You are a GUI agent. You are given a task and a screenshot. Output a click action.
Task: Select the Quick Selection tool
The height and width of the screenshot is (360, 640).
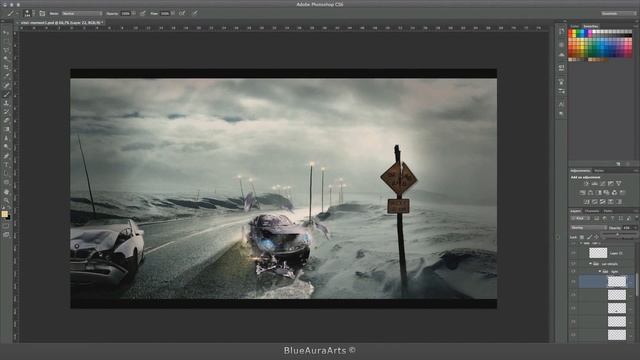point(6,59)
